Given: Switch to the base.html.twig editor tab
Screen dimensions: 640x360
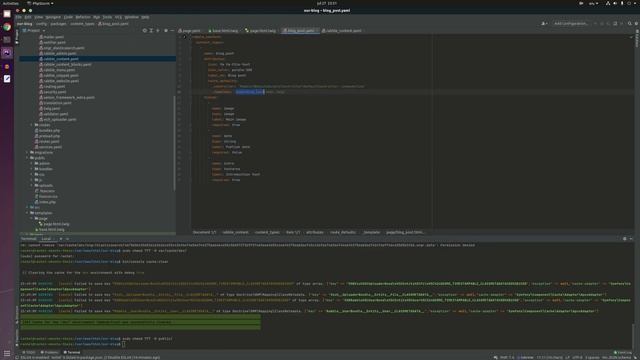Looking at the screenshot, I should tap(223, 31).
